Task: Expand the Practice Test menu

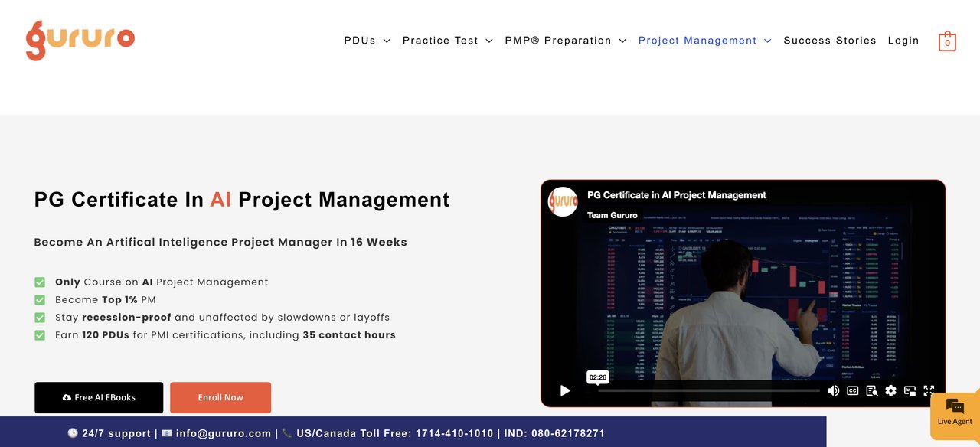Action: [448, 41]
